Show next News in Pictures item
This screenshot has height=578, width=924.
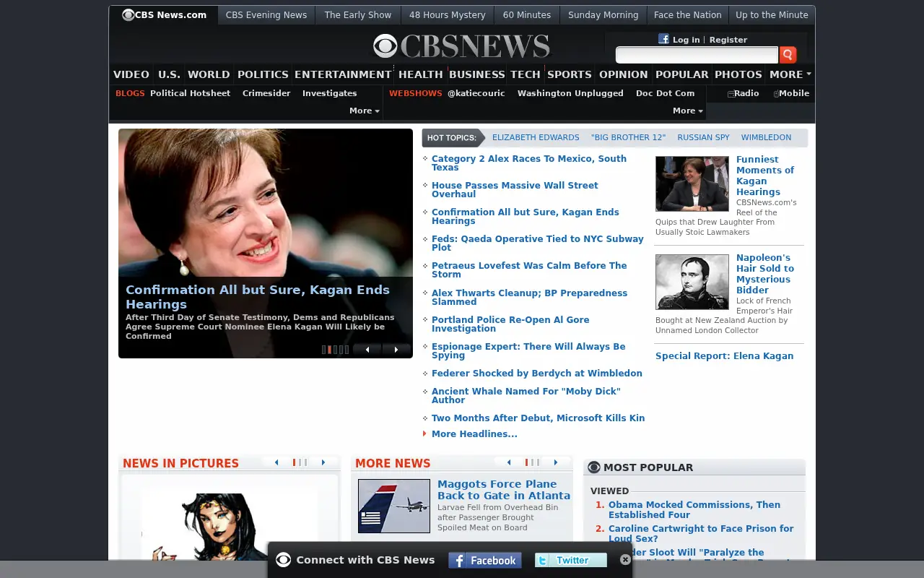click(323, 462)
